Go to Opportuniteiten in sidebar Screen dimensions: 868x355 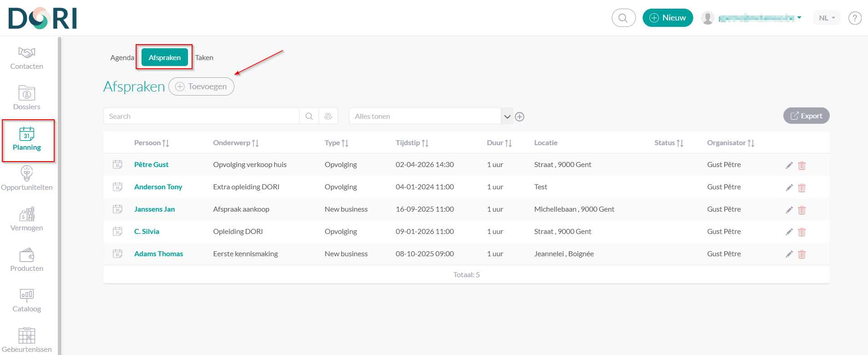[26, 179]
